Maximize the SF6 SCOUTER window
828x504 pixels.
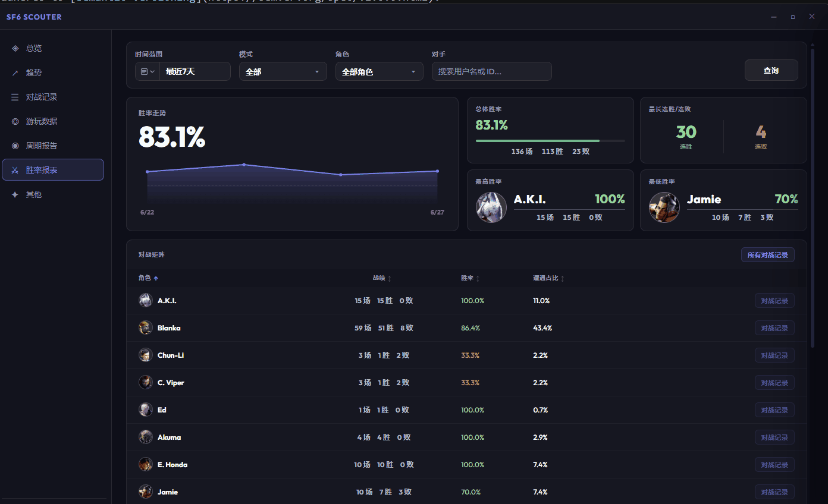tap(793, 17)
